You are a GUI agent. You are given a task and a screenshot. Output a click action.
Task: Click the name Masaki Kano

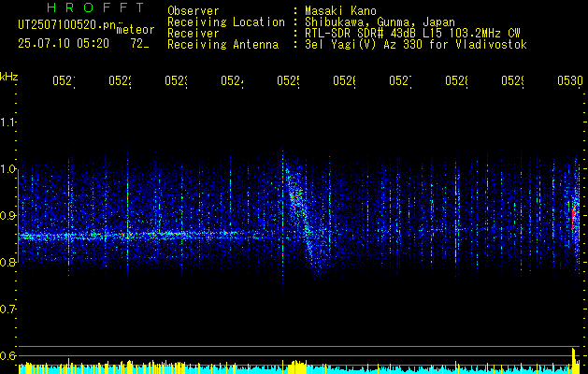point(340,11)
